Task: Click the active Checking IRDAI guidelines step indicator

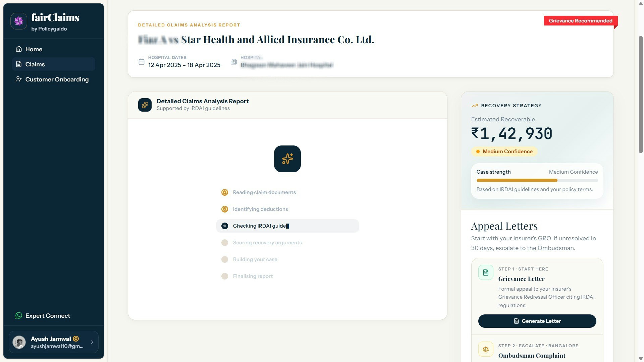Action: pyautogui.click(x=225, y=226)
